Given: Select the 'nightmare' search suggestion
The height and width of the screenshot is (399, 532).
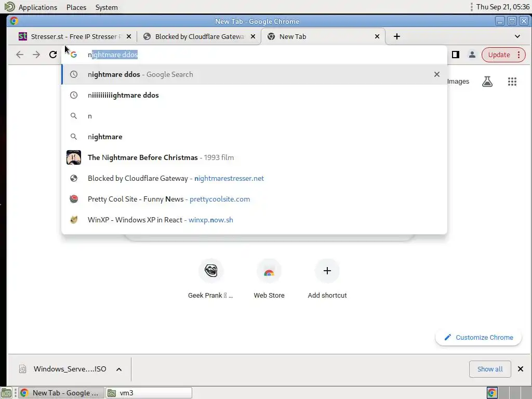Looking at the screenshot, I should pos(254,137).
